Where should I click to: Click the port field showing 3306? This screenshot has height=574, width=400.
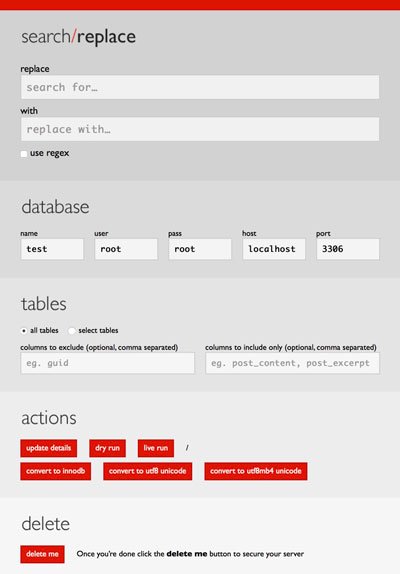pyautogui.click(x=348, y=249)
